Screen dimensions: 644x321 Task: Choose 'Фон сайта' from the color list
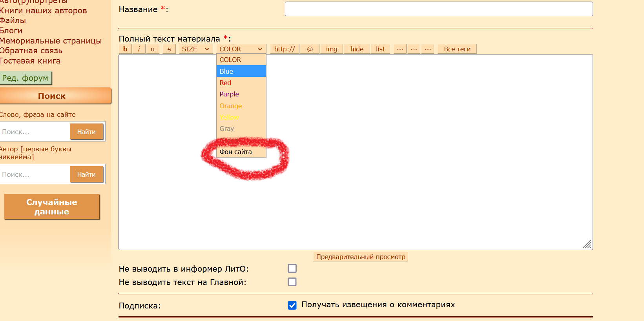(236, 152)
